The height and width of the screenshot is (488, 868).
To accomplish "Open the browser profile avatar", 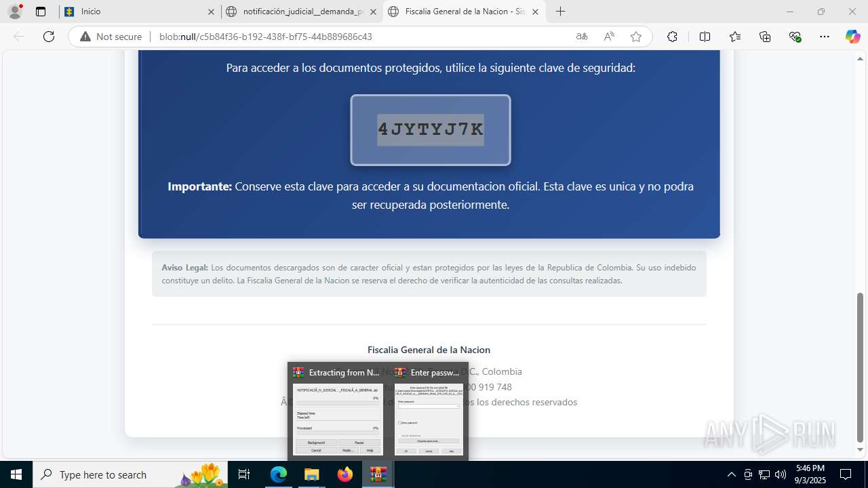I will coord(15,12).
